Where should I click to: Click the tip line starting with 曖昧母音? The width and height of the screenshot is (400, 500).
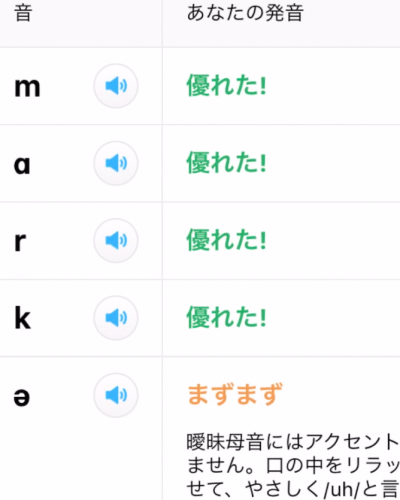tap(293, 442)
